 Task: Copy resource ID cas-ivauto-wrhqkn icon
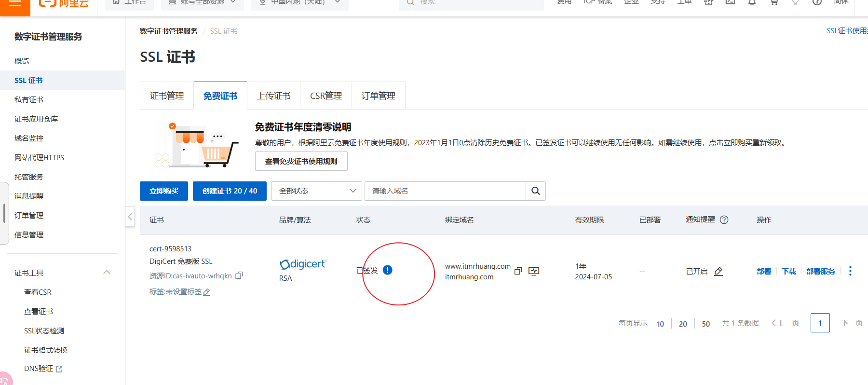click(239, 275)
